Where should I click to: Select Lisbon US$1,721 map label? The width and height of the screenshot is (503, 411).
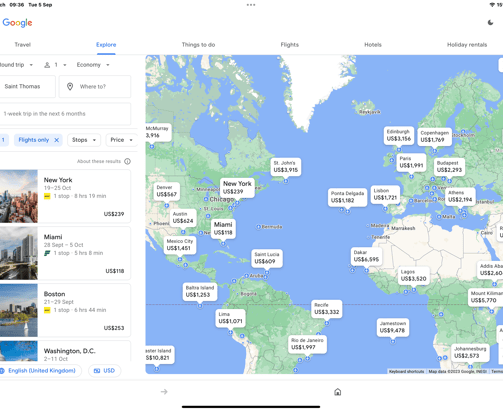[385, 194]
